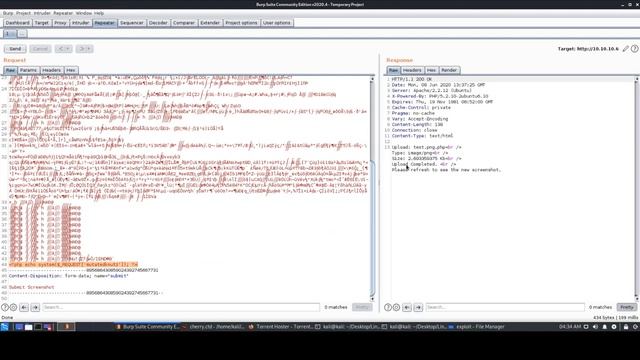Open the Kali applications menu icon
The image size is (640, 360).
coord(4,327)
